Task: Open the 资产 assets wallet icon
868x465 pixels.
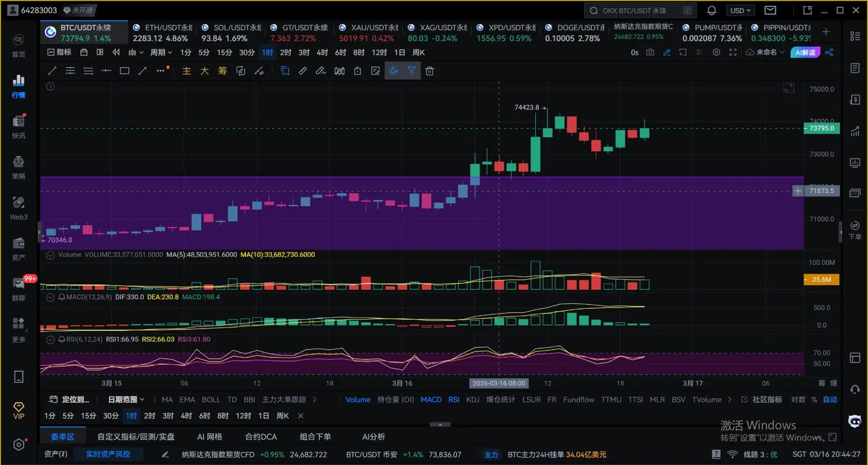Action: [19, 248]
